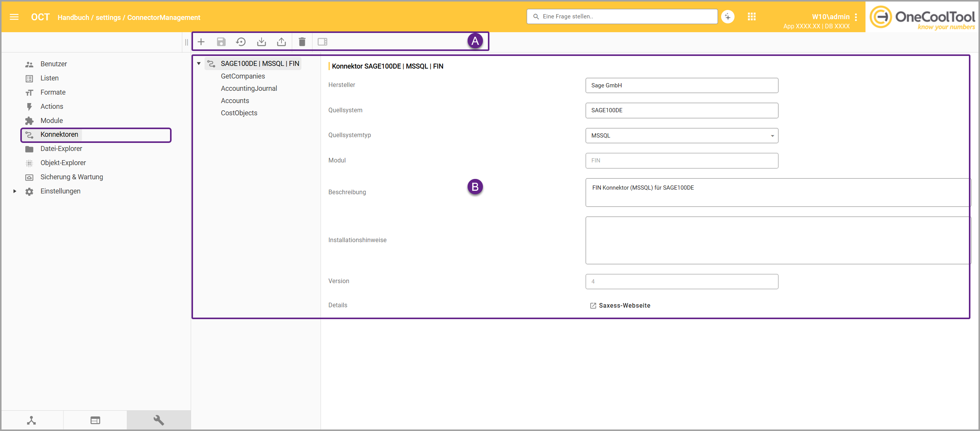
Task: Click the trash delete icon in toolbar
Action: (x=302, y=42)
